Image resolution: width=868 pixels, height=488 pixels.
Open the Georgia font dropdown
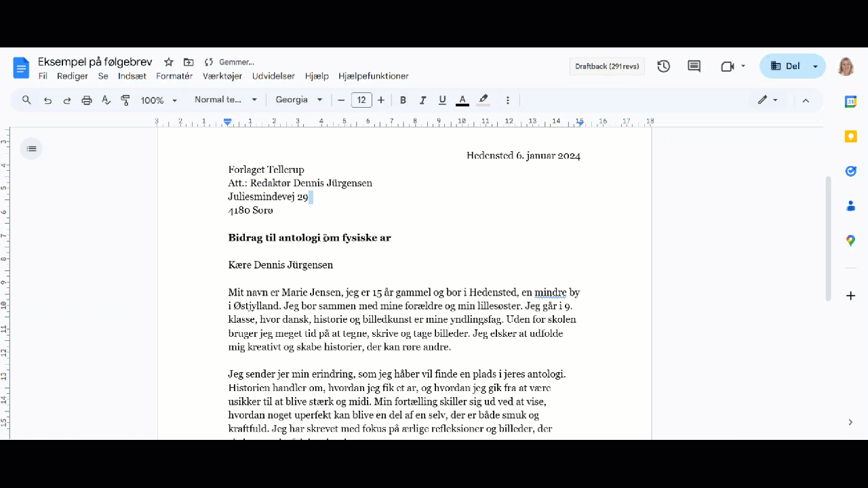299,100
